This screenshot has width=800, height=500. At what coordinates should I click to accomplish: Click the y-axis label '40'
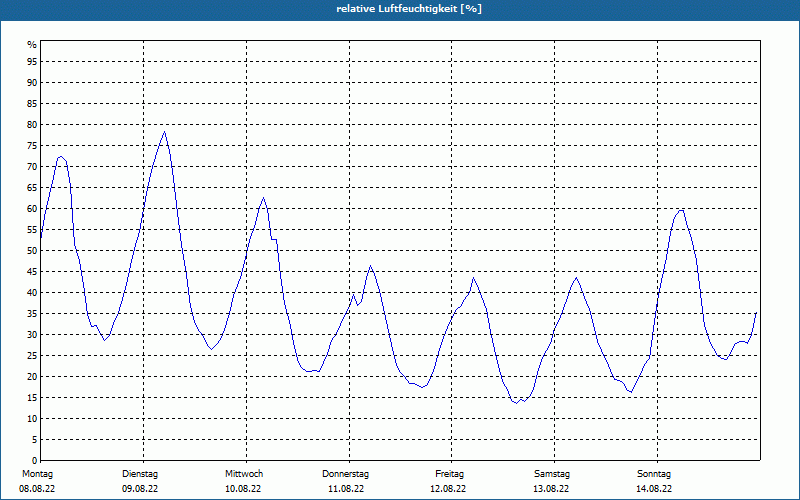point(32,293)
